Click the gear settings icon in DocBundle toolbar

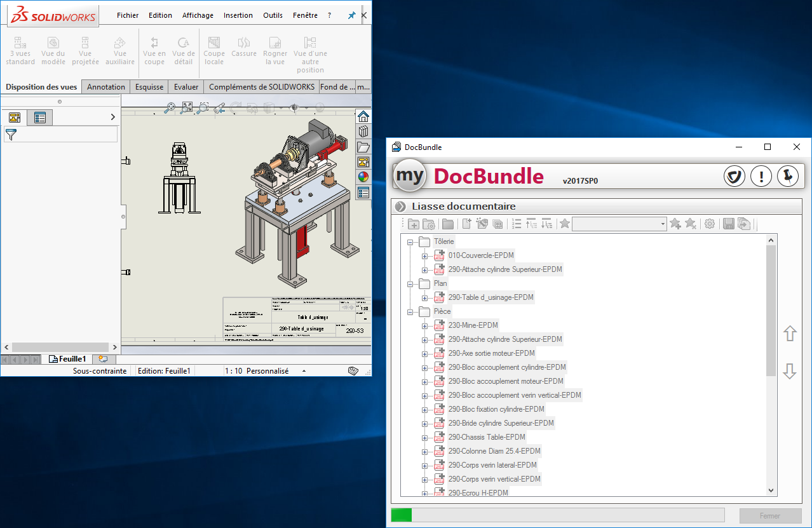pyautogui.click(x=710, y=224)
